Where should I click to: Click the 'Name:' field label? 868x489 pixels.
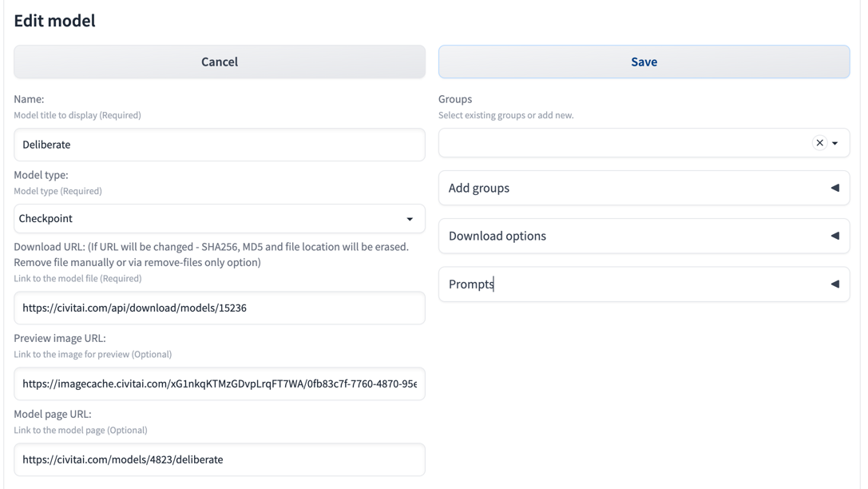coord(29,99)
